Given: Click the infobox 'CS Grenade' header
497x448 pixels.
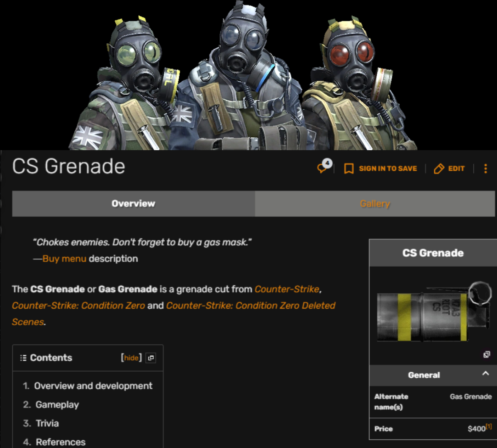Looking at the screenshot, I should pos(433,253).
